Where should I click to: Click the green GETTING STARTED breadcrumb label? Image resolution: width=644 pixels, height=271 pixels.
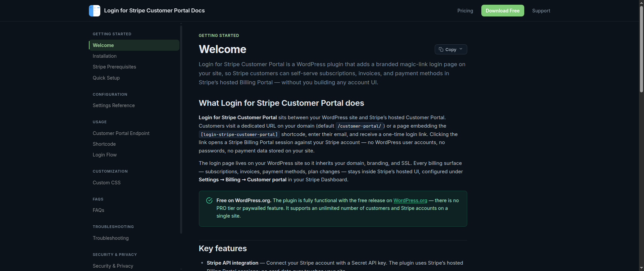point(219,35)
